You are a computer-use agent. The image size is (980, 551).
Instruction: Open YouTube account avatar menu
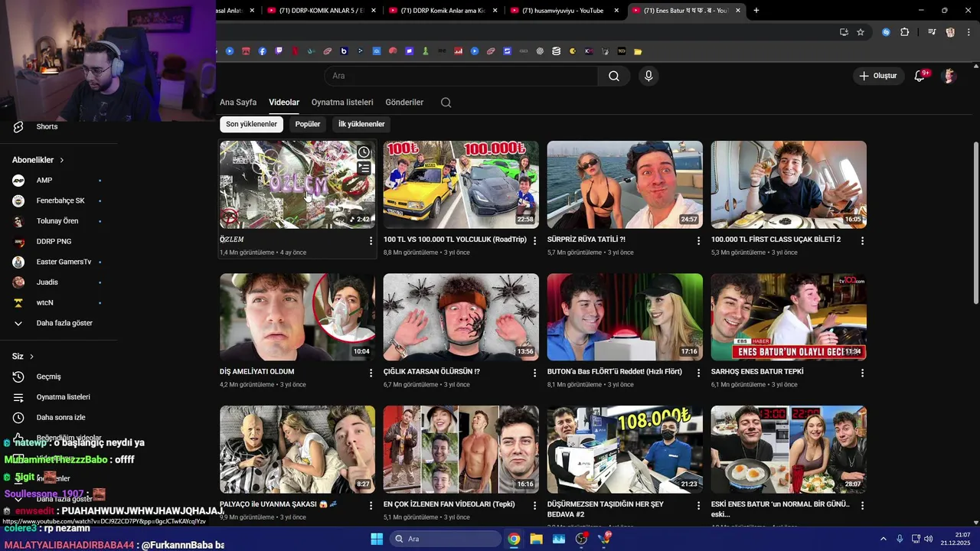pos(949,76)
